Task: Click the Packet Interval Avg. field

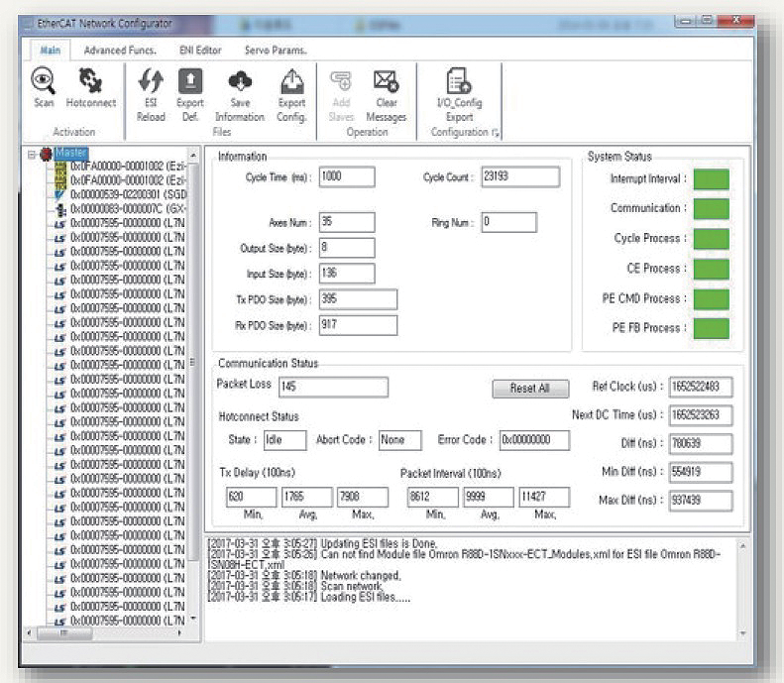Action: tap(489, 497)
